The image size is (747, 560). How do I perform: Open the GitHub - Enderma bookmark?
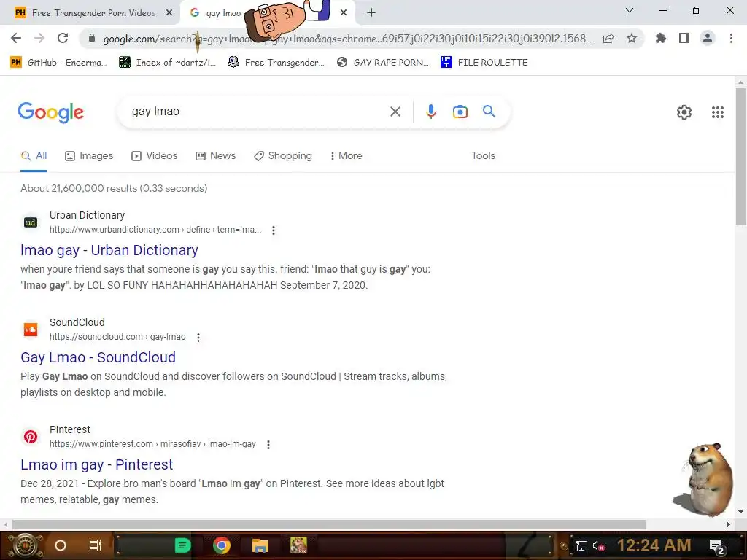[59, 63]
